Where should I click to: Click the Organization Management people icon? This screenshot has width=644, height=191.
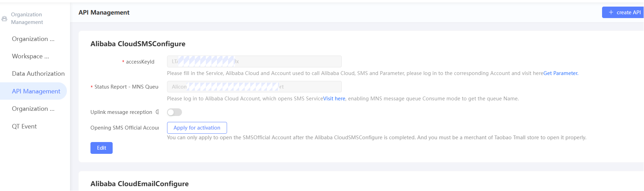[x=5, y=18]
